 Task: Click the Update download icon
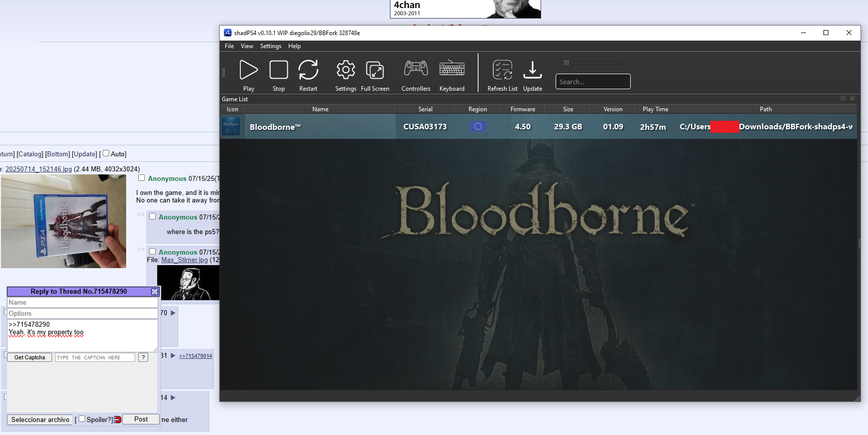533,70
